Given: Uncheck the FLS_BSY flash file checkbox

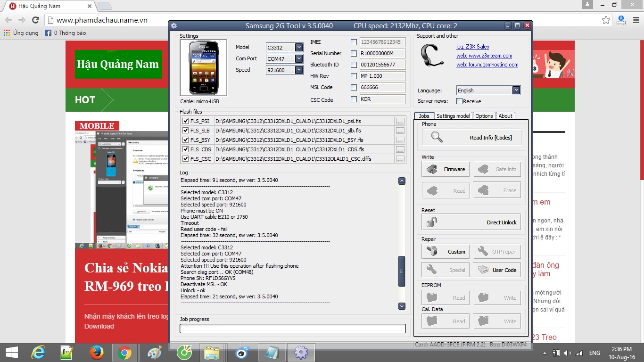Looking at the screenshot, I should [185, 140].
